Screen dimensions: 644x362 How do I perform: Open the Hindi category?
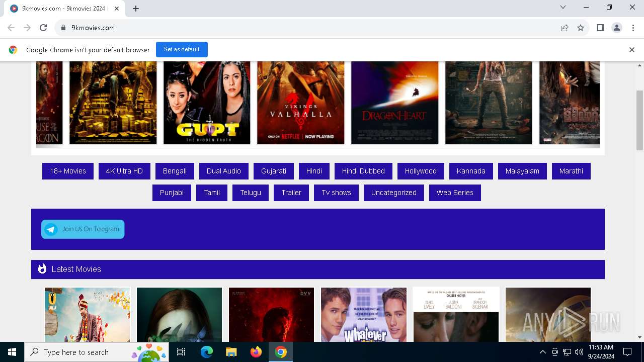[x=314, y=171]
